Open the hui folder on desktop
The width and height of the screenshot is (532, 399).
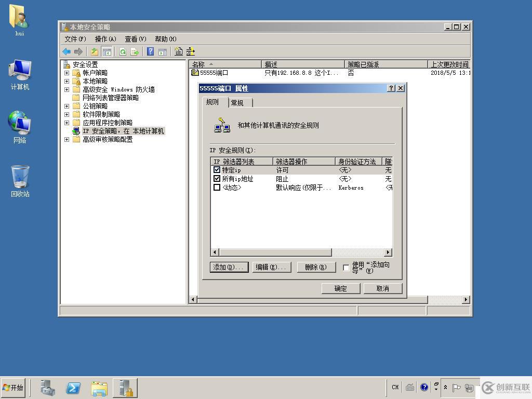click(x=19, y=20)
